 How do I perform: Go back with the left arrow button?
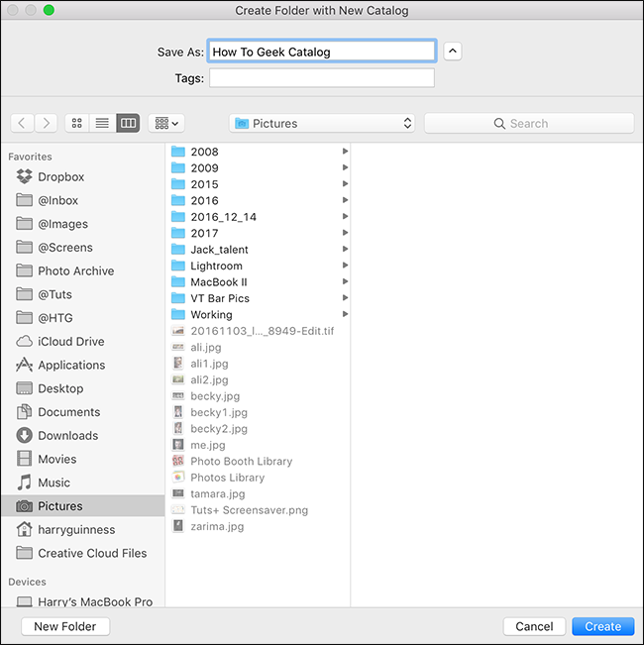(x=23, y=124)
